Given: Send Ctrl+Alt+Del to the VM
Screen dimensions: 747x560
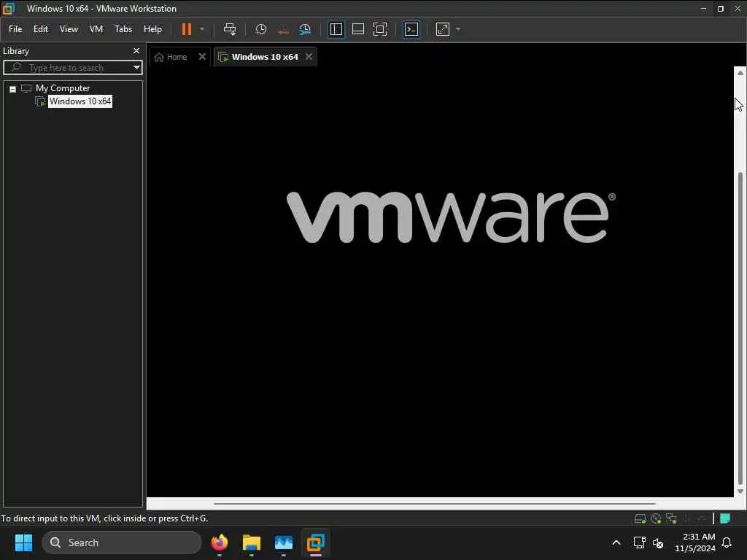Looking at the screenshot, I should [230, 29].
